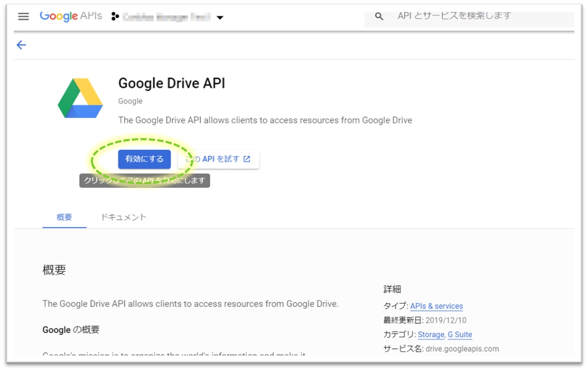The width and height of the screenshot is (588, 371).
Task: Open the Storage category link
Action: tap(430, 335)
